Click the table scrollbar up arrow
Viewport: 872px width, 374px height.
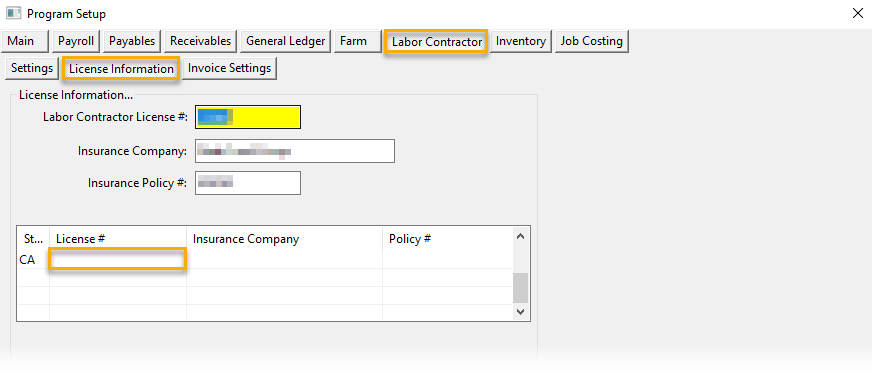[521, 236]
